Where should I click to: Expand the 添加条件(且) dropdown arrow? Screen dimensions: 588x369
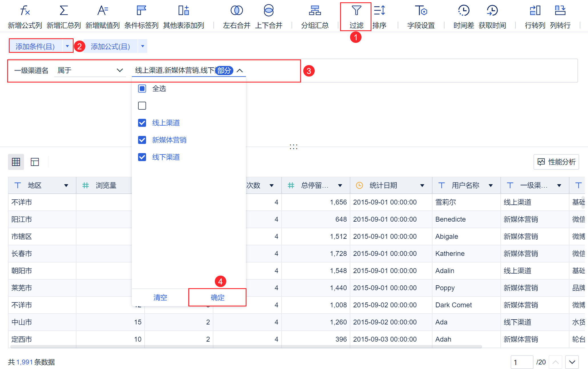[67, 46]
